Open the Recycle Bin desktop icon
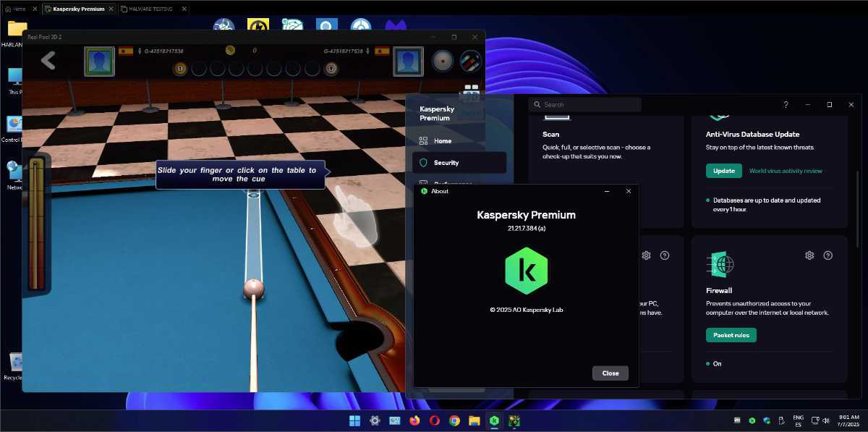868x432 pixels. pyautogui.click(x=14, y=365)
